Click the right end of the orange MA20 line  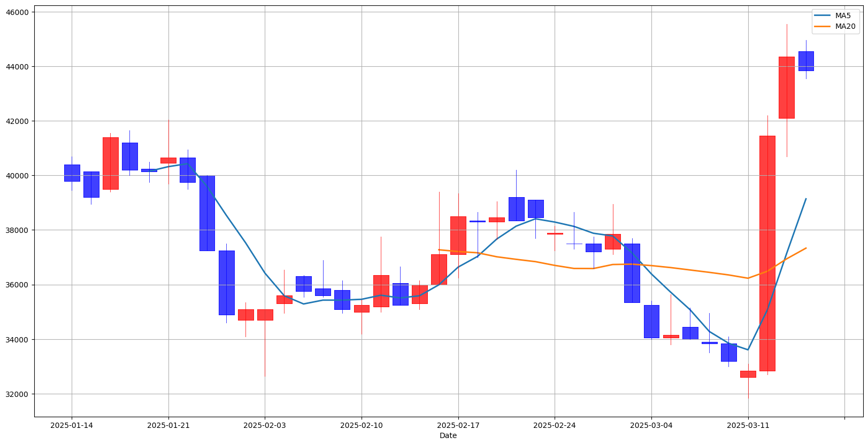tap(805, 248)
